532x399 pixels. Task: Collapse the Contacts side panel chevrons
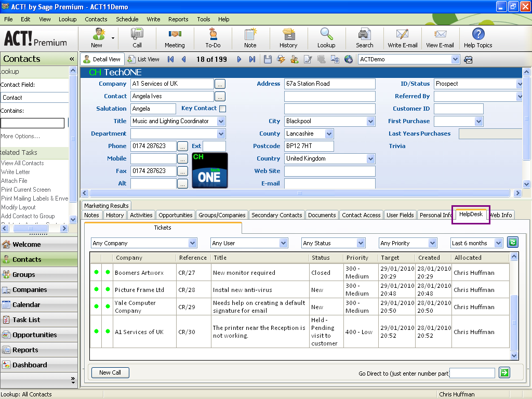[x=72, y=59]
